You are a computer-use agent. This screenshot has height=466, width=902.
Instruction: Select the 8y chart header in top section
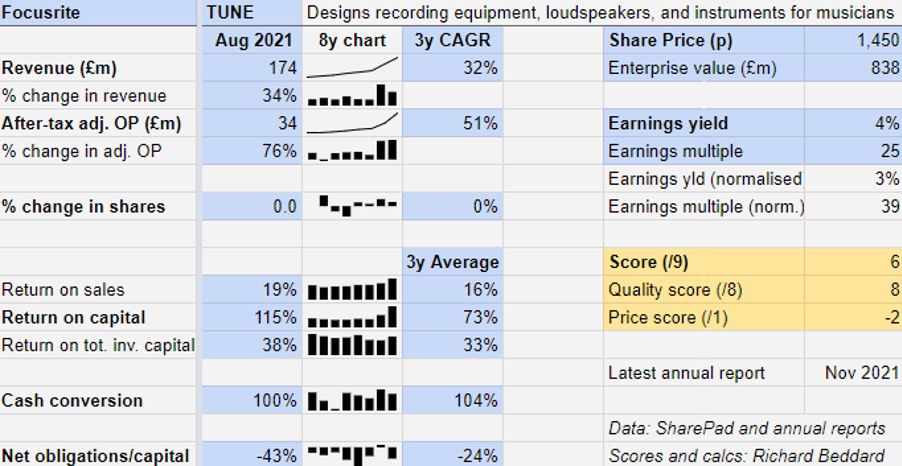352,40
